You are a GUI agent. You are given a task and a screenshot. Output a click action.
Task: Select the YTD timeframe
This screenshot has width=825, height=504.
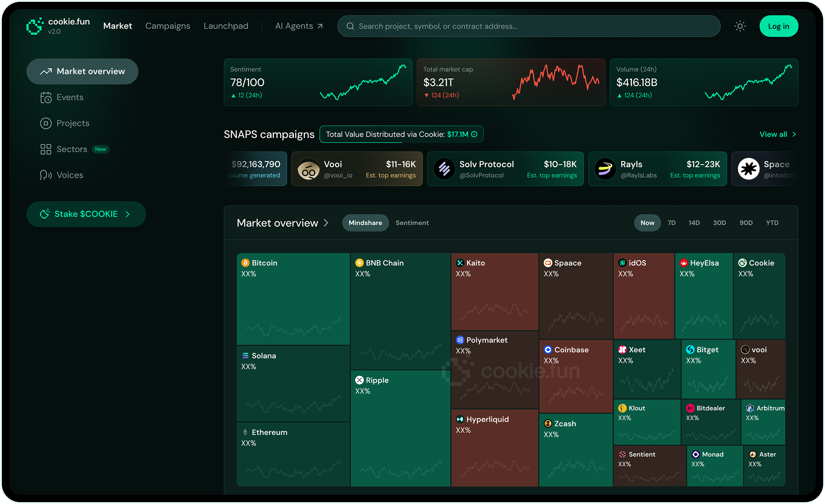tap(772, 223)
